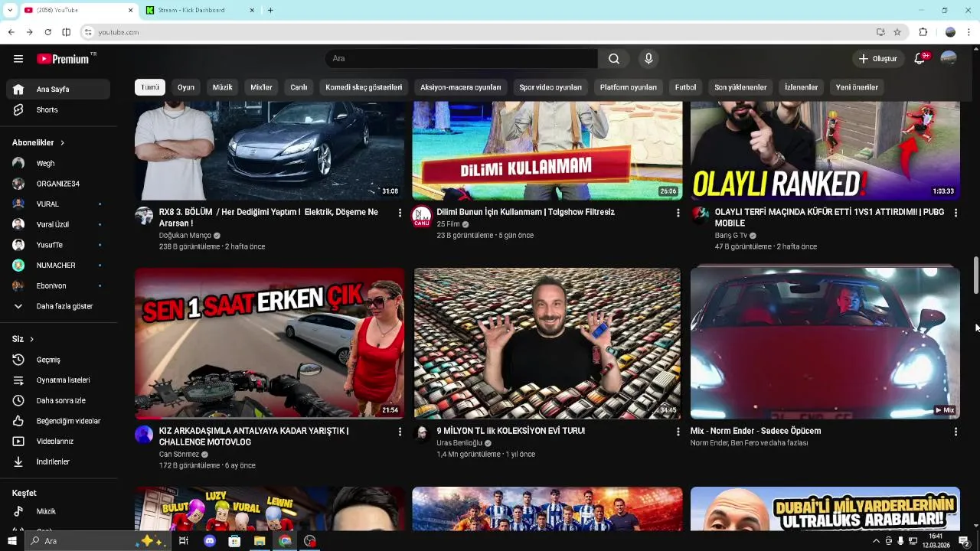Open Discord from the taskbar
The image size is (980, 551).
click(x=209, y=541)
